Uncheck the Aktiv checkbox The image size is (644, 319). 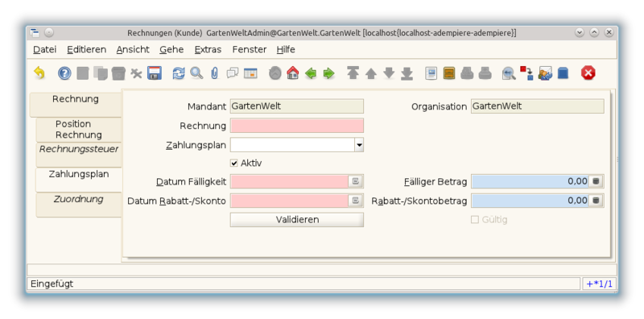pyautogui.click(x=234, y=164)
